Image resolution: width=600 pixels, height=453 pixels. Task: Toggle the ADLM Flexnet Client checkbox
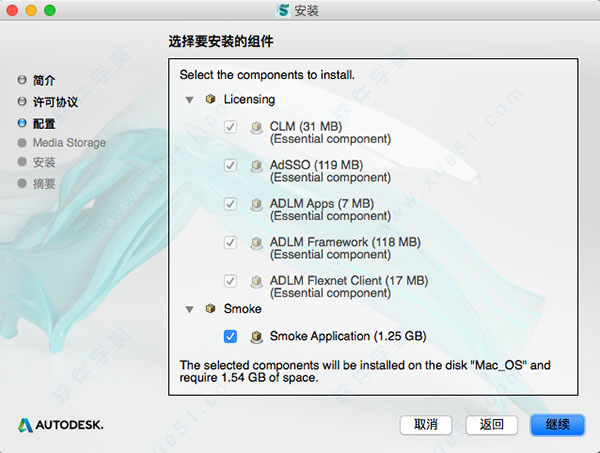pos(230,281)
